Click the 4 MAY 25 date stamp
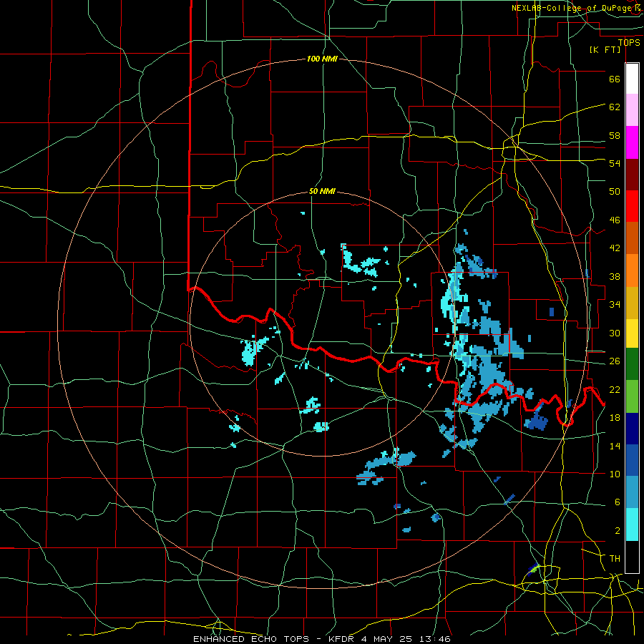This screenshot has width=644, height=644. tap(388, 639)
